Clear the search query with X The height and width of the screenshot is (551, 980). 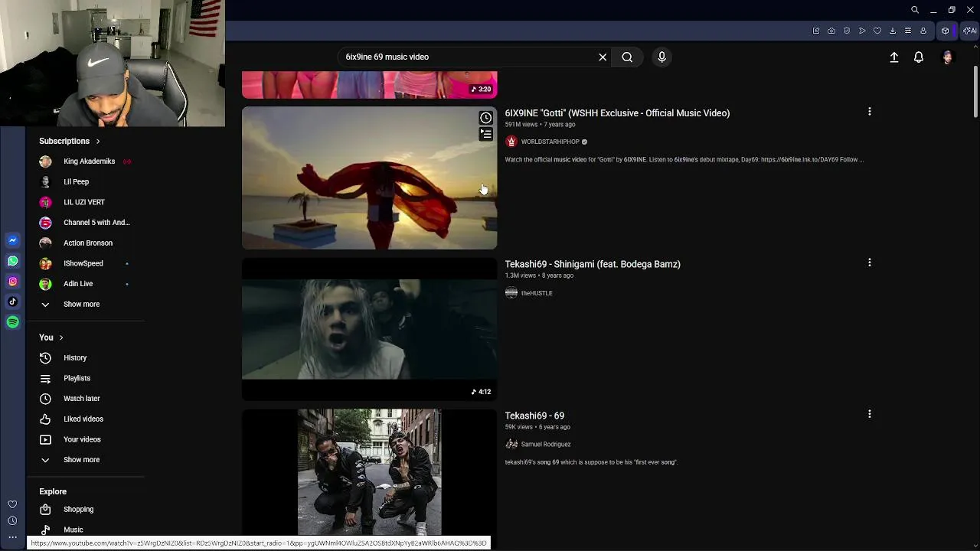pyautogui.click(x=603, y=57)
